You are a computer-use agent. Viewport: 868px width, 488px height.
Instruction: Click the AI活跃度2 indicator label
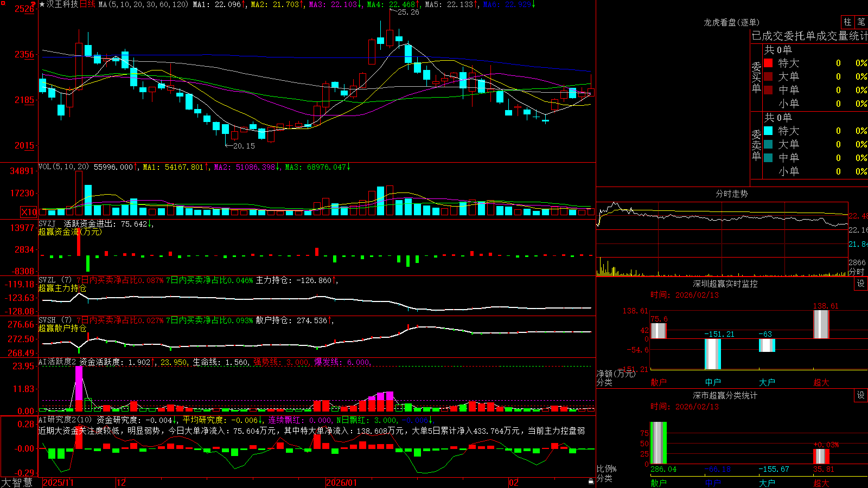click(58, 362)
